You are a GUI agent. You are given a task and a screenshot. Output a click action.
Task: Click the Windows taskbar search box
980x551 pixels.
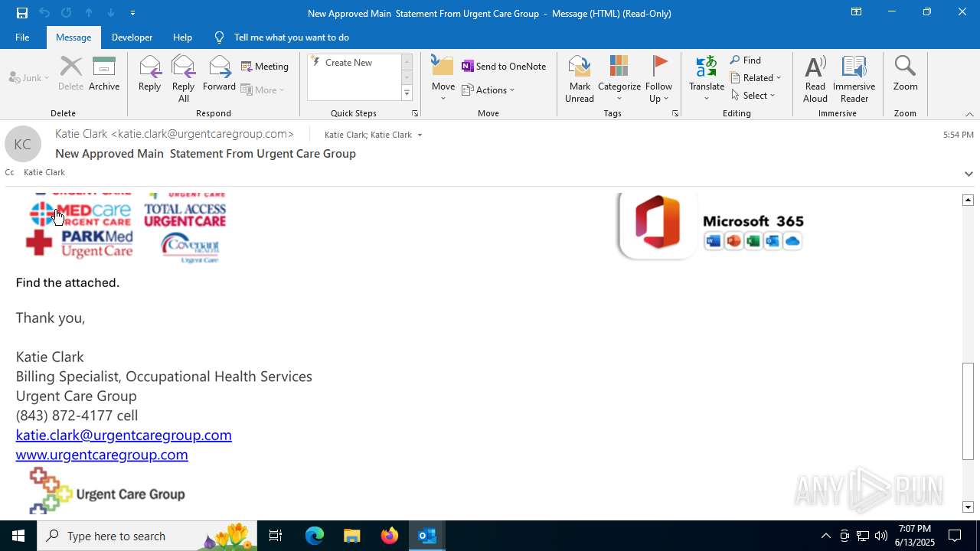click(147, 536)
